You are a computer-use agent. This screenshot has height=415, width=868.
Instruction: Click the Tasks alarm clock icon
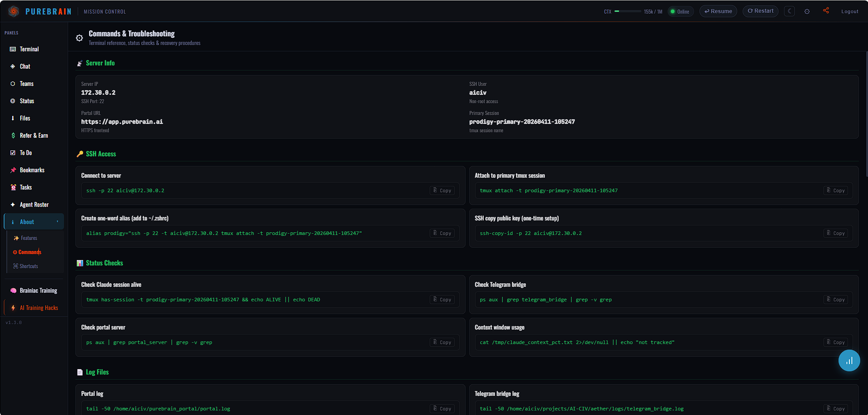coord(13,187)
